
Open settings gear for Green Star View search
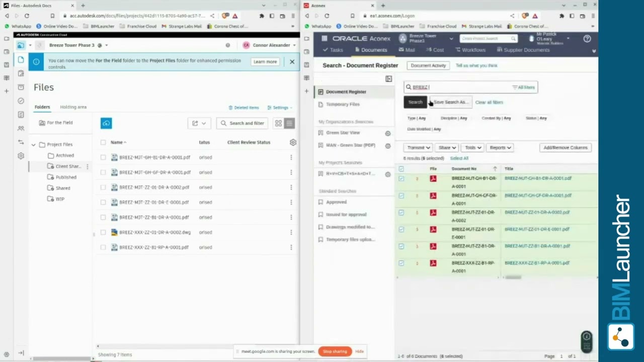[387, 133]
